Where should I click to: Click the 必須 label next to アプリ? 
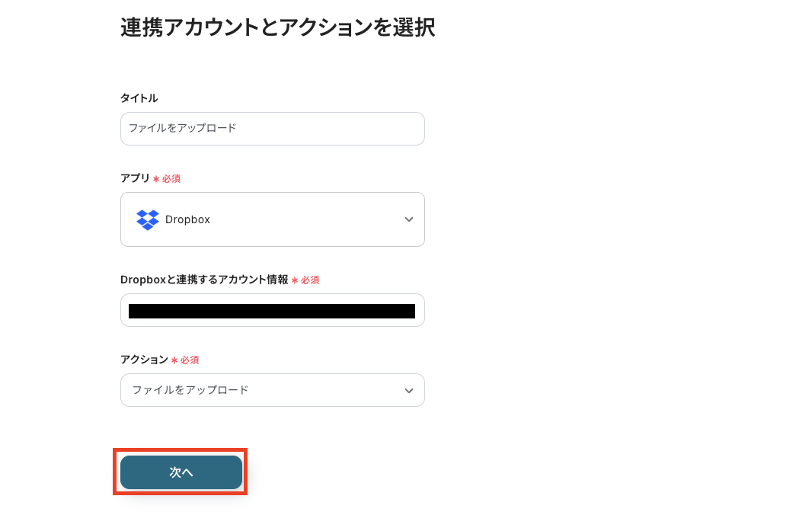pos(168,178)
